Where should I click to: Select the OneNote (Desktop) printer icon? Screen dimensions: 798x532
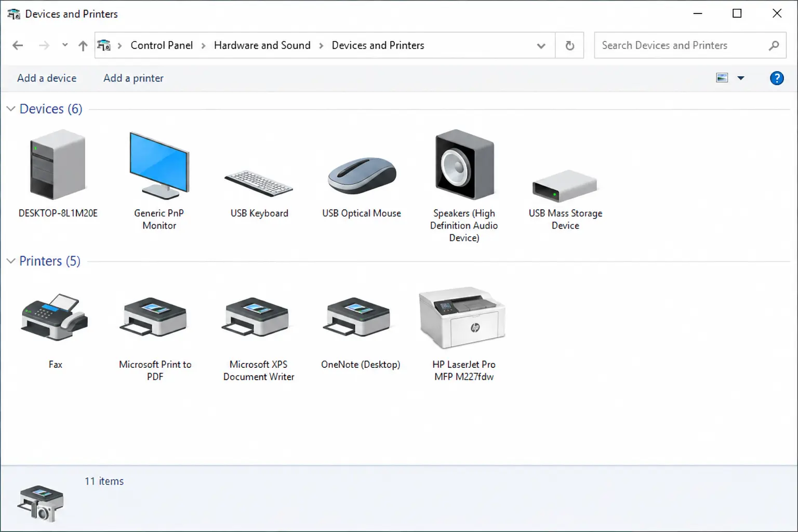(x=356, y=317)
